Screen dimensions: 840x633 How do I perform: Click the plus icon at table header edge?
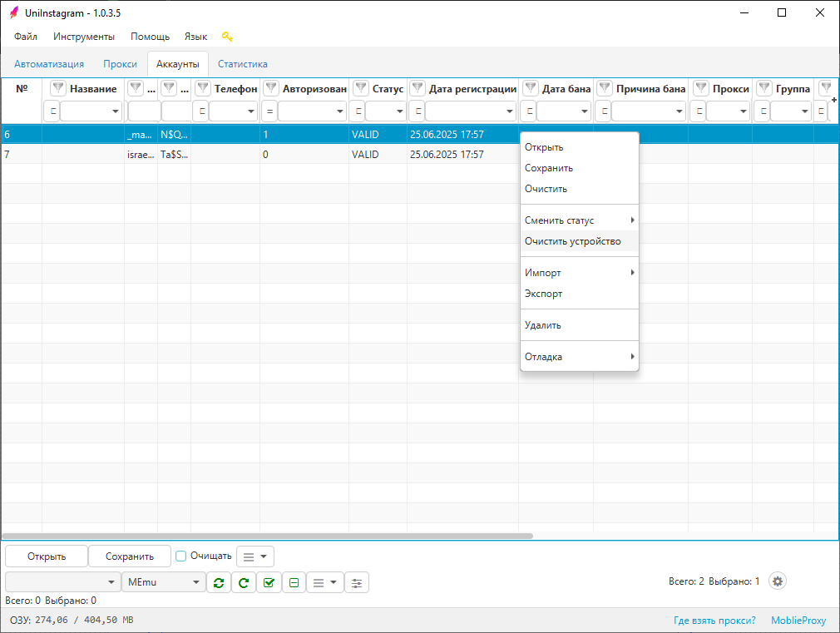click(x=834, y=100)
